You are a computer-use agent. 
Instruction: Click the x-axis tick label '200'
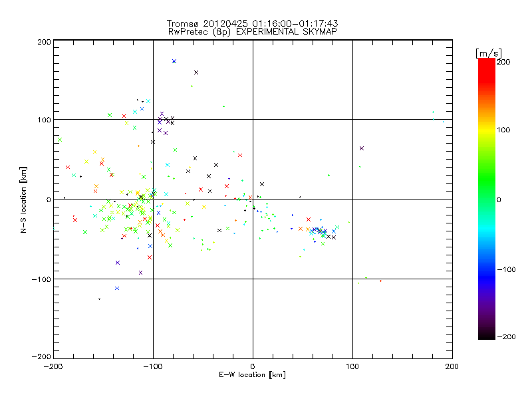452,366
